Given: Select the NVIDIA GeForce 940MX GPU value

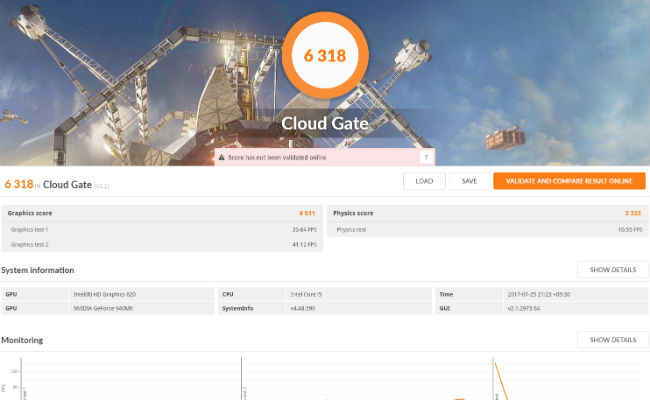Looking at the screenshot, I should pyautogui.click(x=103, y=308).
